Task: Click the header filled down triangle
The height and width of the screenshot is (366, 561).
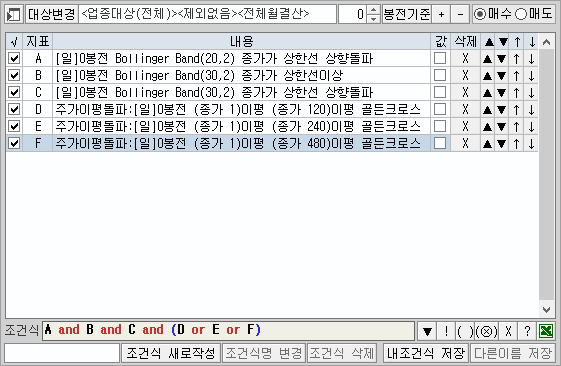Action: click(503, 42)
